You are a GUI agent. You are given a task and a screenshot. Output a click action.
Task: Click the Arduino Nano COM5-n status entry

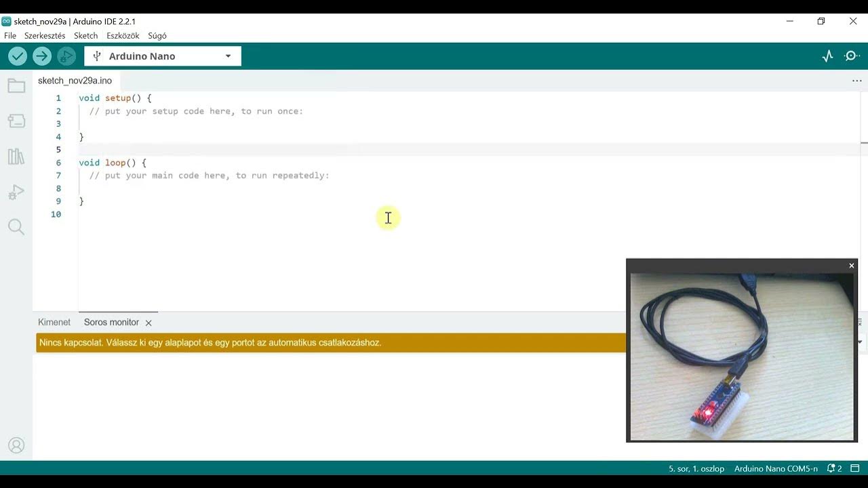point(776,468)
